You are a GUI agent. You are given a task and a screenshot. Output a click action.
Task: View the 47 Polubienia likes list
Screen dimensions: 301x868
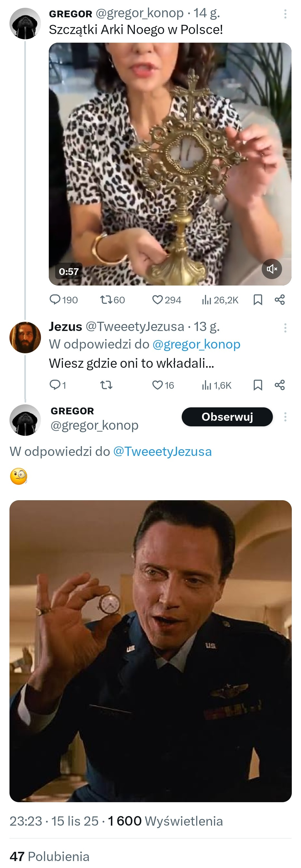click(50, 856)
